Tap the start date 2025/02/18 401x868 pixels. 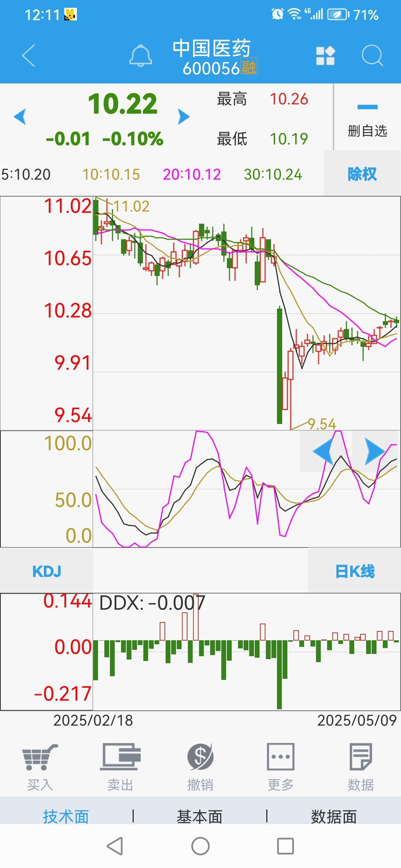(93, 720)
